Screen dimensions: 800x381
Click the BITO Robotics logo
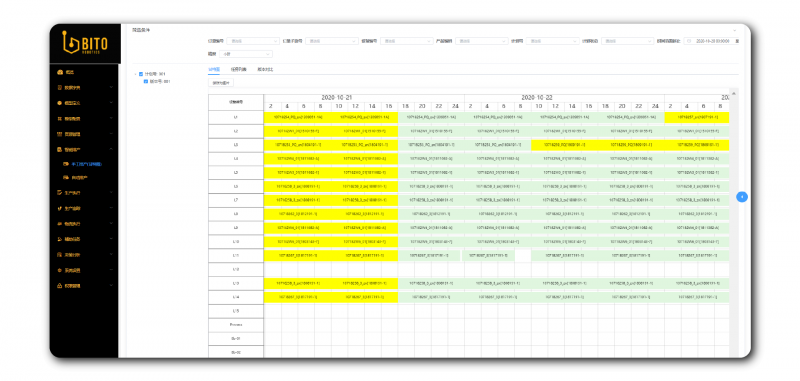85,43
